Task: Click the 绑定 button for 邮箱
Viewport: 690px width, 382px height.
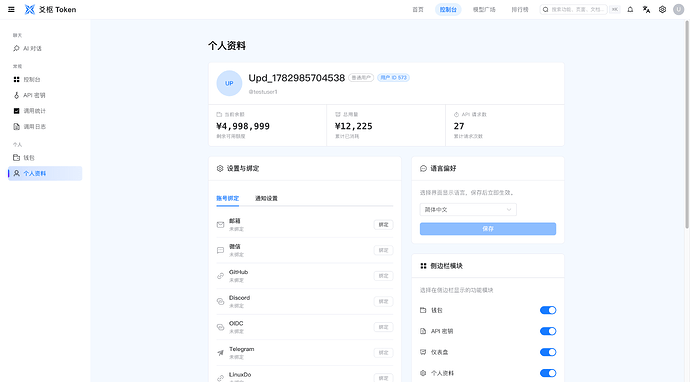Action: [383, 225]
